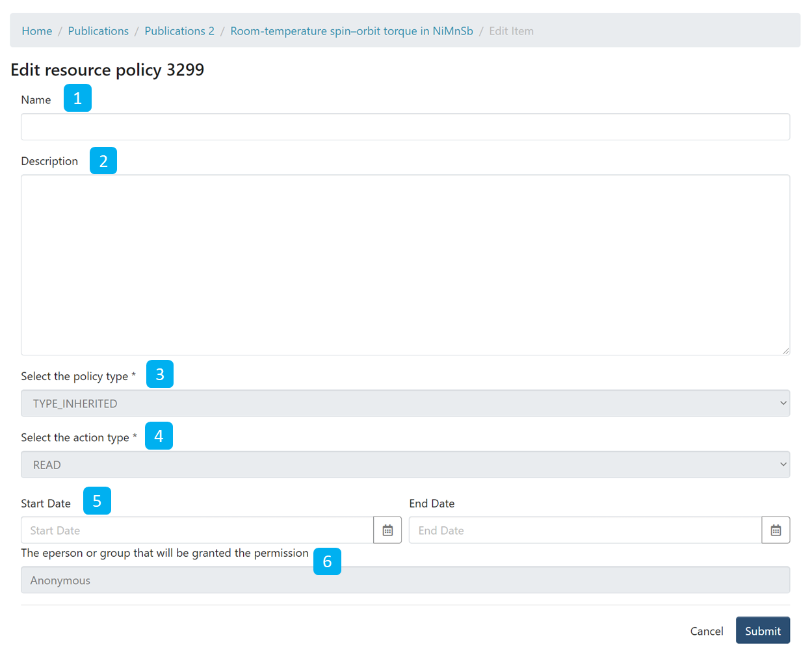The image size is (812, 653).
Task: Click the blue number 2 marker
Action: [x=103, y=160]
